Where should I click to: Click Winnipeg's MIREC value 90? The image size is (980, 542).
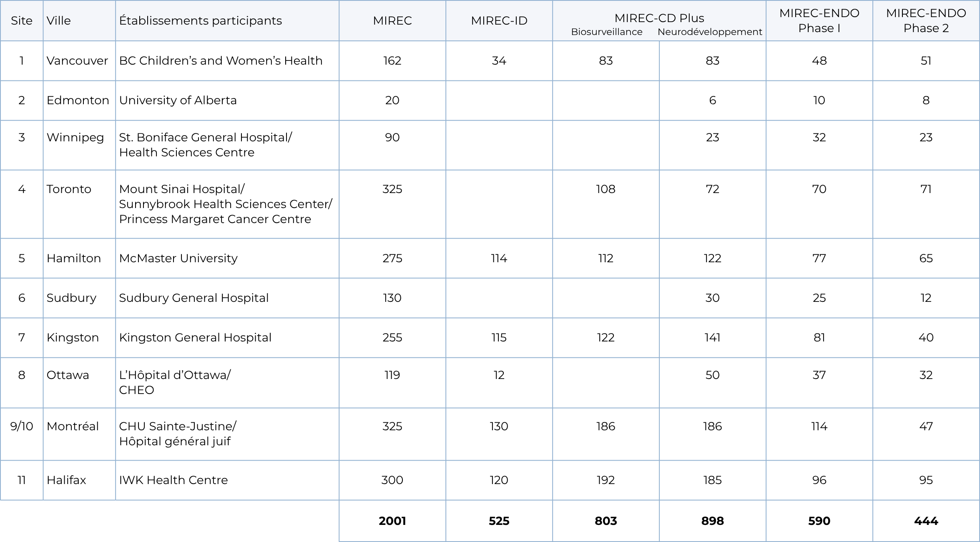(x=392, y=138)
